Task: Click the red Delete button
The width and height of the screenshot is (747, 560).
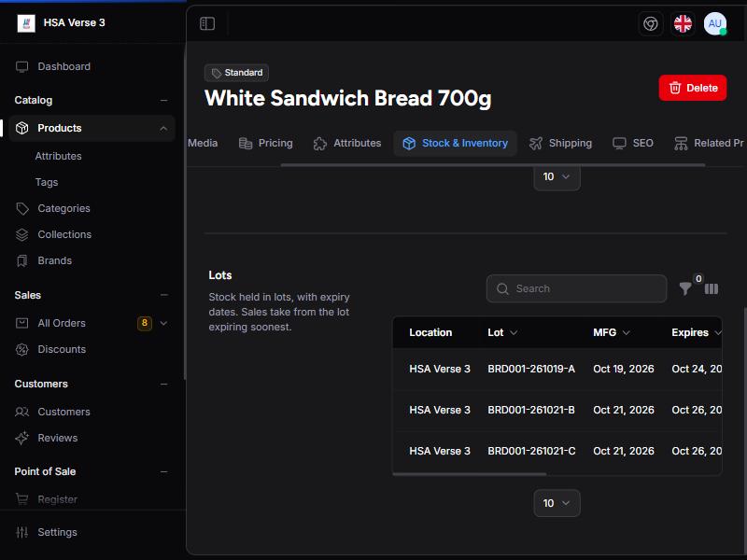Action: tap(693, 88)
